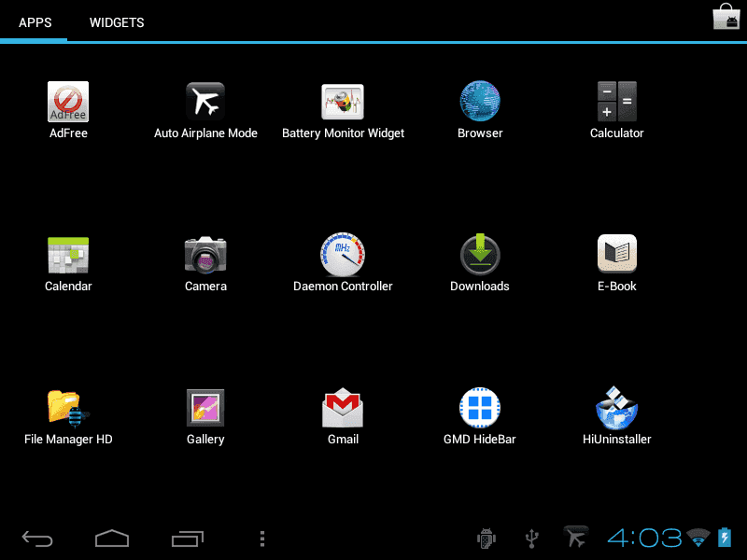The height and width of the screenshot is (560, 747).
Task: Click the 4:03 clock display
Action: coord(644,539)
